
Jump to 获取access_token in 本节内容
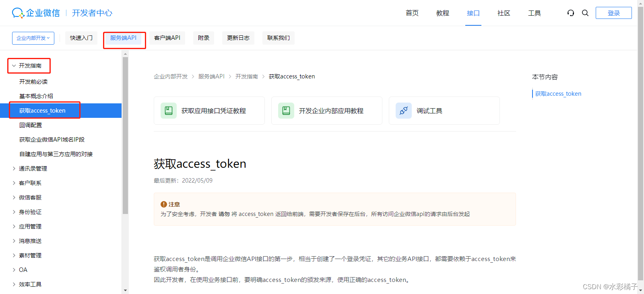point(558,94)
